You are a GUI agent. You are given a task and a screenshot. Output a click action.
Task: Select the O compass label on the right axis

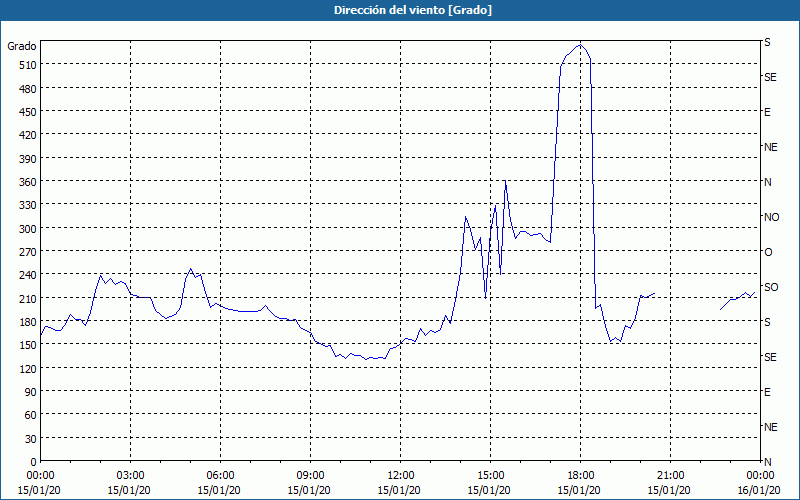[768, 252]
